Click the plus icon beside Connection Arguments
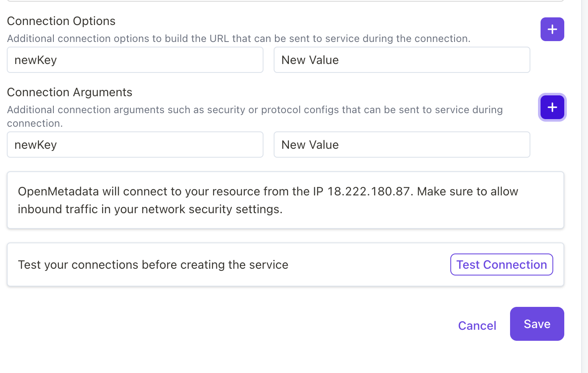Screen dimensions: 588x373 point(552,107)
